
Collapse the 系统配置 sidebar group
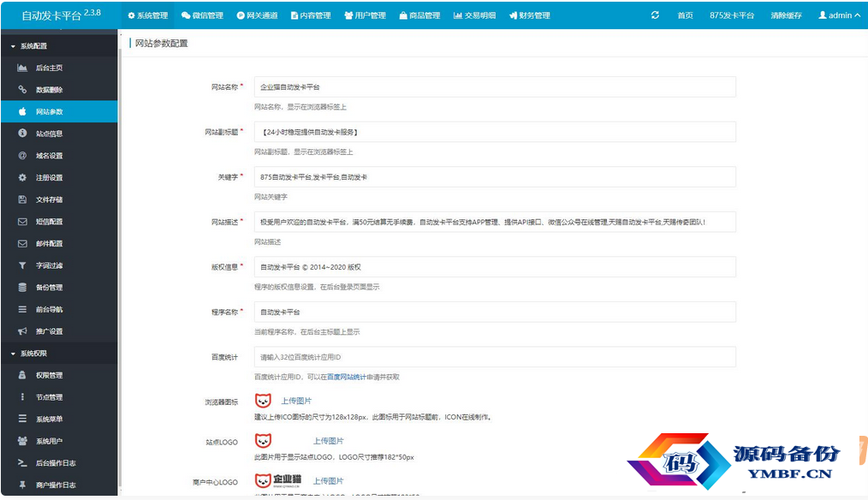coord(59,46)
